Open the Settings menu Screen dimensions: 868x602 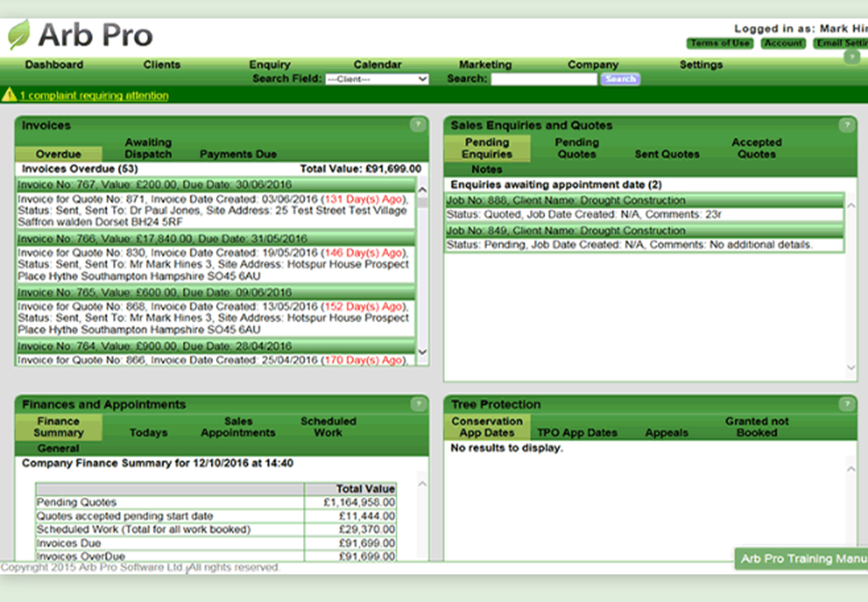[x=700, y=64]
